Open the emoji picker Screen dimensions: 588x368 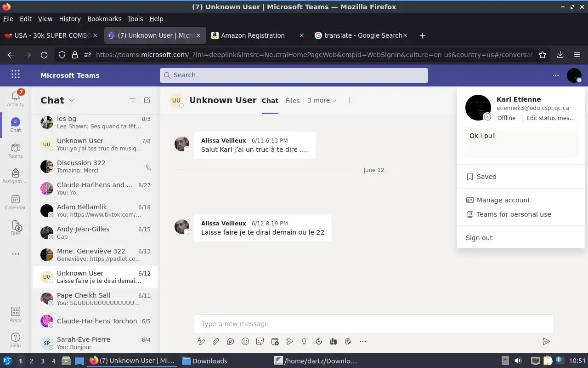(x=245, y=341)
